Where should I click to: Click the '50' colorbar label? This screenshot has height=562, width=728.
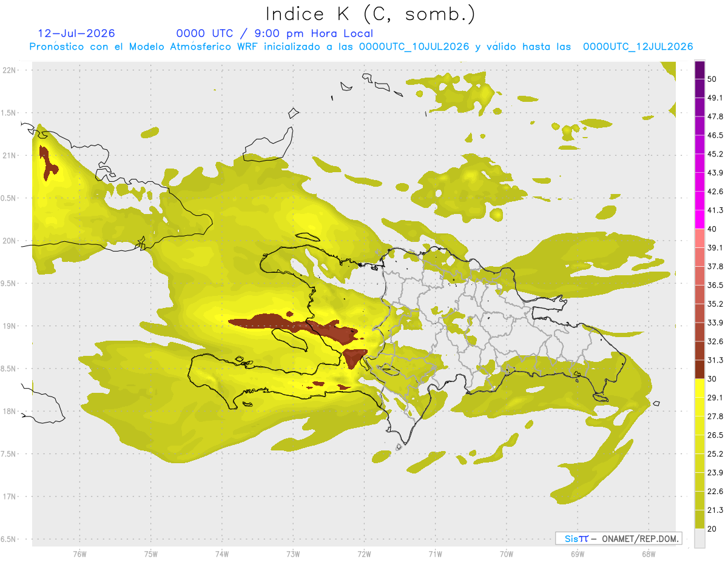(x=712, y=79)
